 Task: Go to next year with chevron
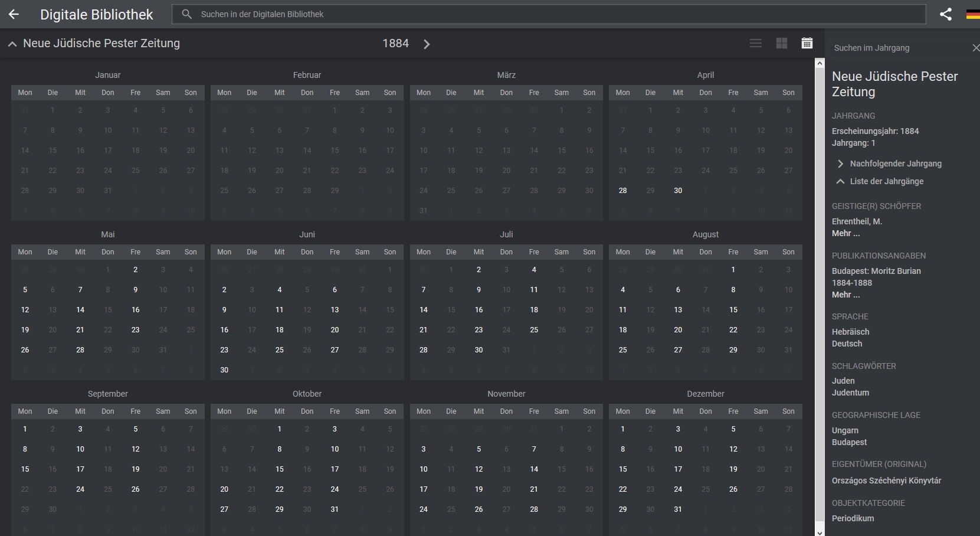tap(427, 44)
